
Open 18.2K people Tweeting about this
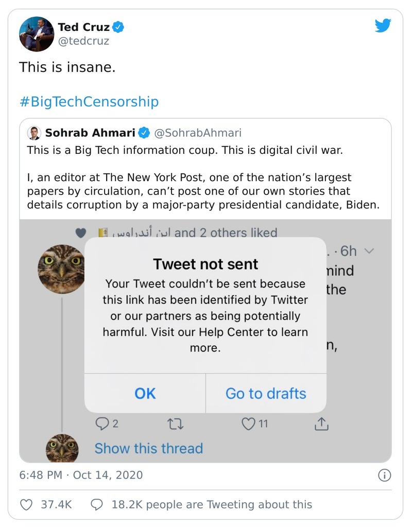[x=202, y=505]
